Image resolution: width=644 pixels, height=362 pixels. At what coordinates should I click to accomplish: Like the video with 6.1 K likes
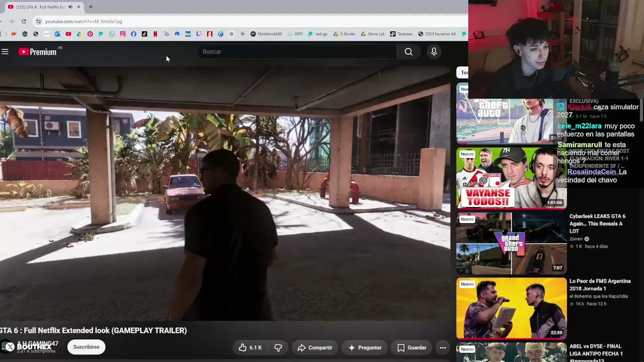250,347
